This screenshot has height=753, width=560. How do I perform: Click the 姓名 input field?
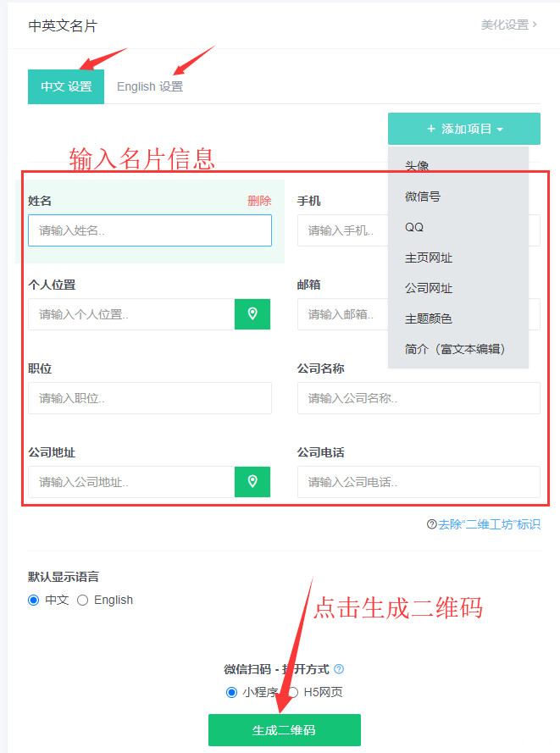(x=150, y=230)
